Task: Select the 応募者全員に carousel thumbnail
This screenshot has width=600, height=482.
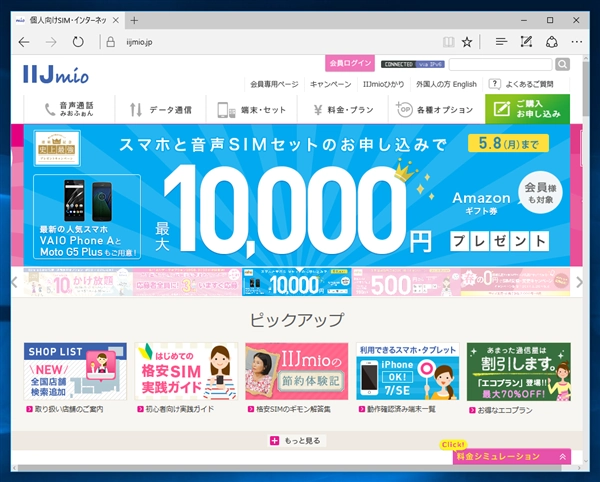Action: [187, 282]
